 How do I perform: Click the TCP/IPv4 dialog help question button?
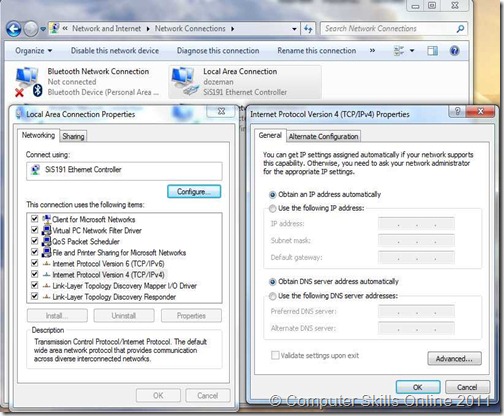(x=457, y=111)
